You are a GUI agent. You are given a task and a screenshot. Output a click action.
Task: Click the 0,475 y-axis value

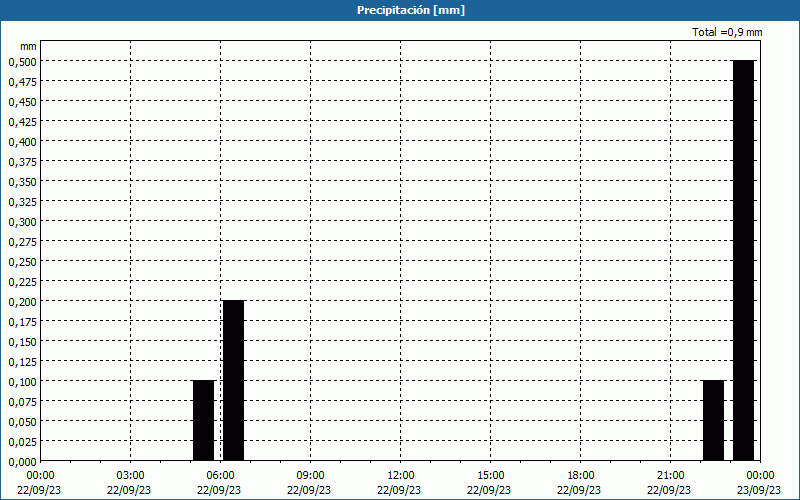pos(22,81)
